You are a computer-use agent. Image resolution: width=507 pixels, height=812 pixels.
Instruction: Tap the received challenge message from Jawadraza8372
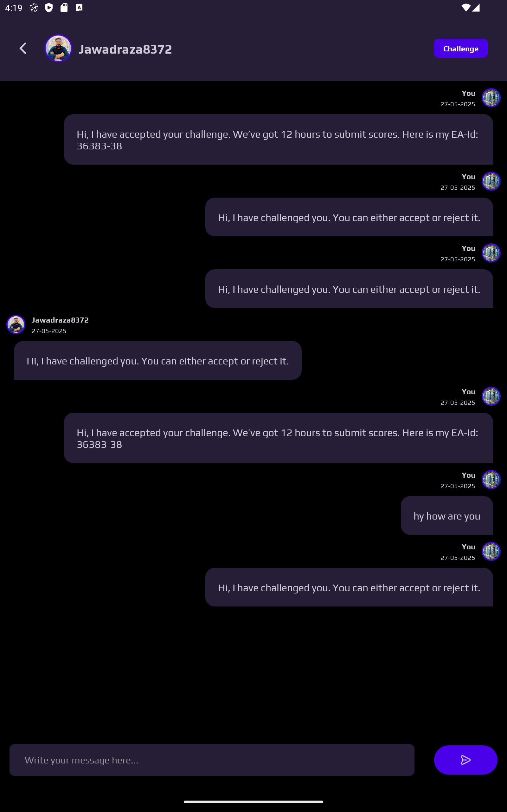[x=157, y=360]
